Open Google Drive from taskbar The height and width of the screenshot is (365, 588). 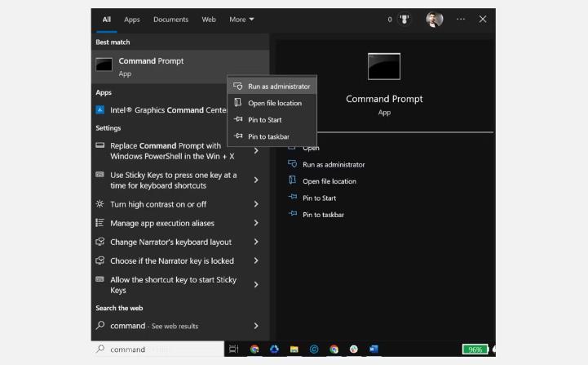pos(274,349)
